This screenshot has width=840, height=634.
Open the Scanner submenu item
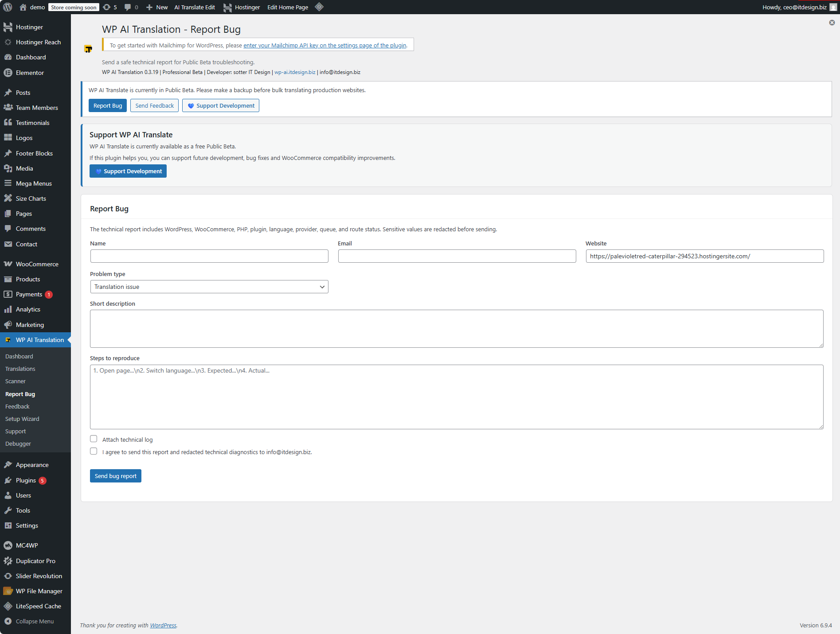pos(16,381)
